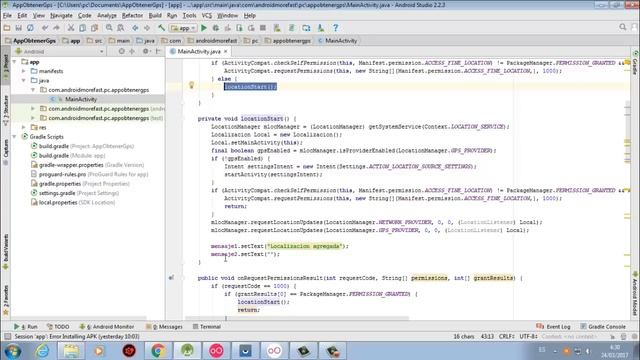The image size is (640, 360).
Task: Click the Make Project hammer icon
Action: tap(162, 28)
